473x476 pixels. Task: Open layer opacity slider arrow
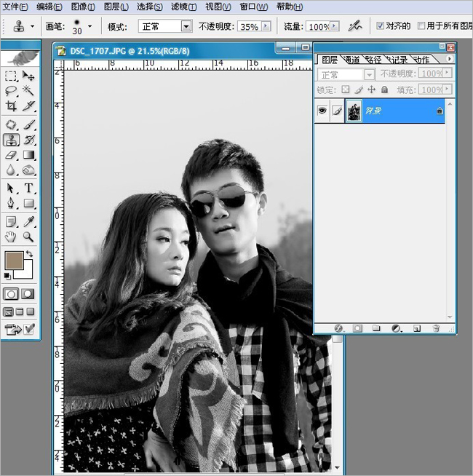pos(447,74)
